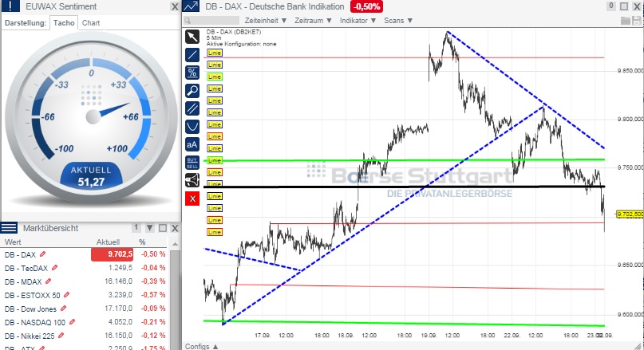Select the DB - NASDAQ 100 row name
Image resolution: width=644 pixels, height=350 pixels.
(x=35, y=323)
